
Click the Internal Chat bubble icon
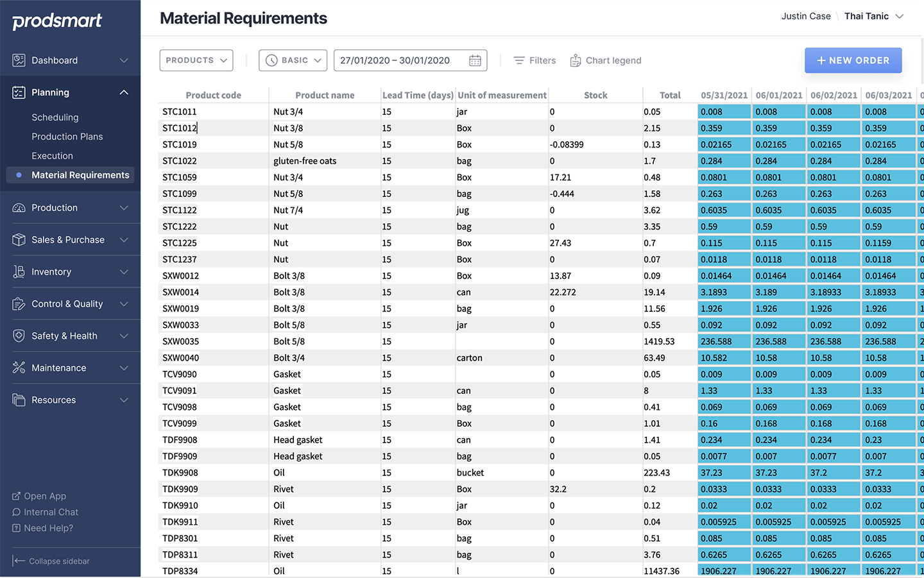tap(17, 512)
